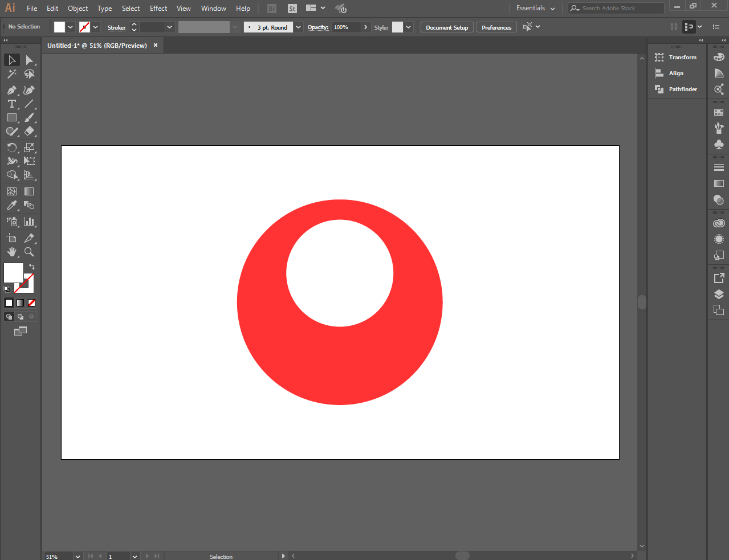
Task: Open the Creative Cloud Libraries panel
Action: tap(719, 223)
